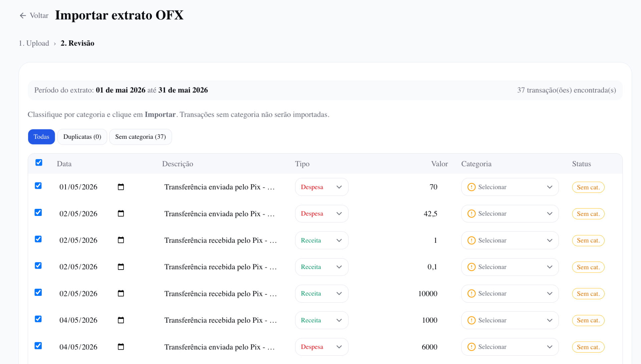Open calendar picker in the value 1 row
The image size is (641, 364).
pos(121,240)
